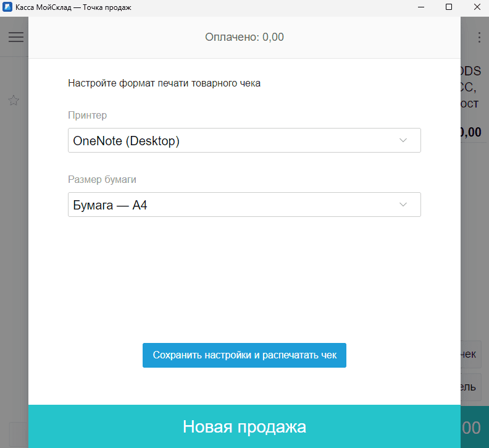Click the Касса МойСклад app icon in title bar
This screenshot has width=489, height=448.
(7, 7)
